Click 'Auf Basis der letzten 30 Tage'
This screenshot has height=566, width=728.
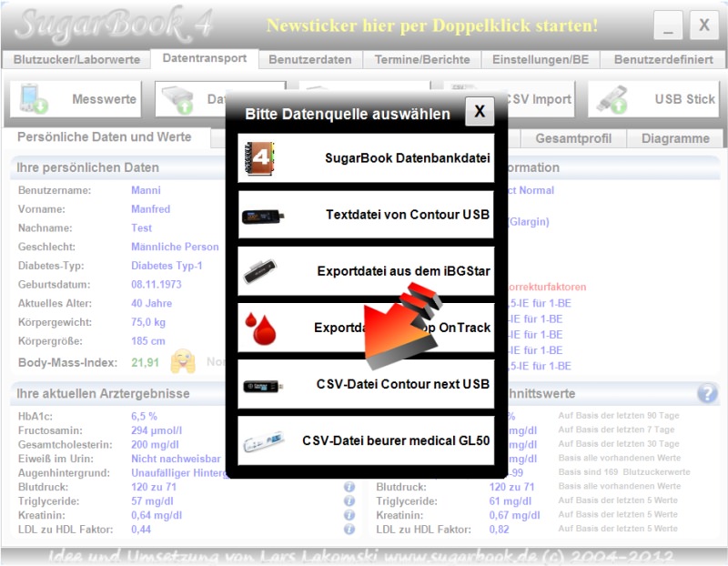(x=619, y=444)
